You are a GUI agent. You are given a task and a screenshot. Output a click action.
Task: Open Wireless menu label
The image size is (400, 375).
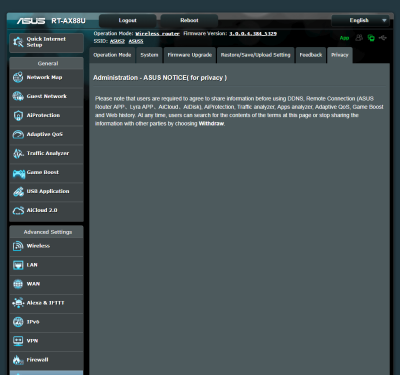point(38,246)
